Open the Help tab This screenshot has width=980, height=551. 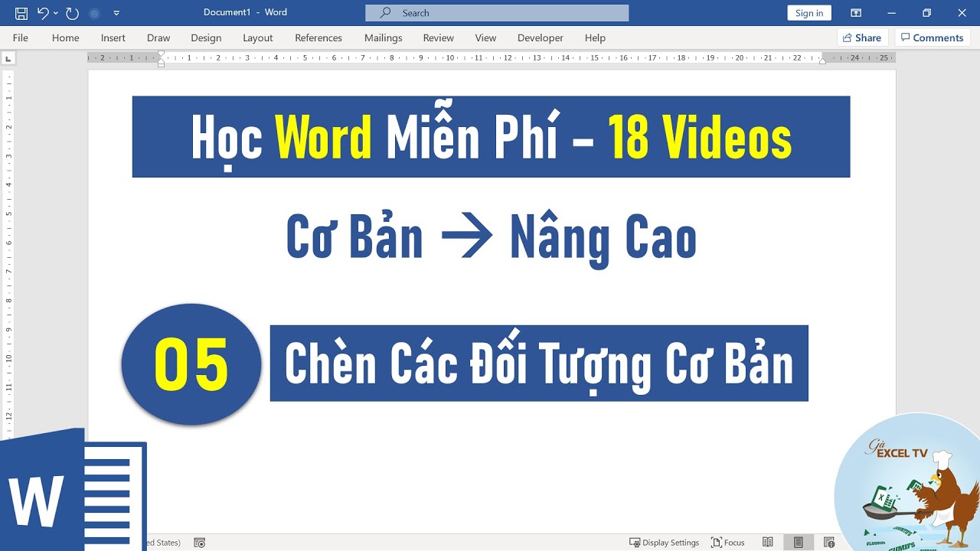(595, 37)
